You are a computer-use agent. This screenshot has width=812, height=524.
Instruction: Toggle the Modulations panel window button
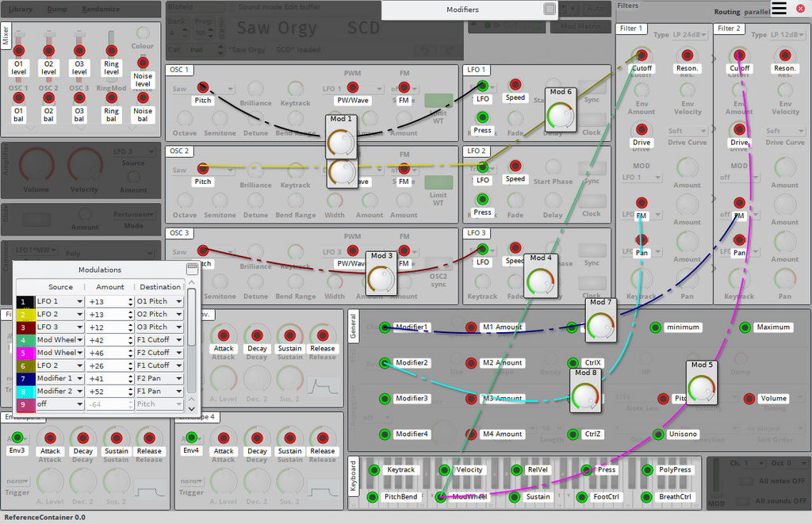(x=191, y=270)
